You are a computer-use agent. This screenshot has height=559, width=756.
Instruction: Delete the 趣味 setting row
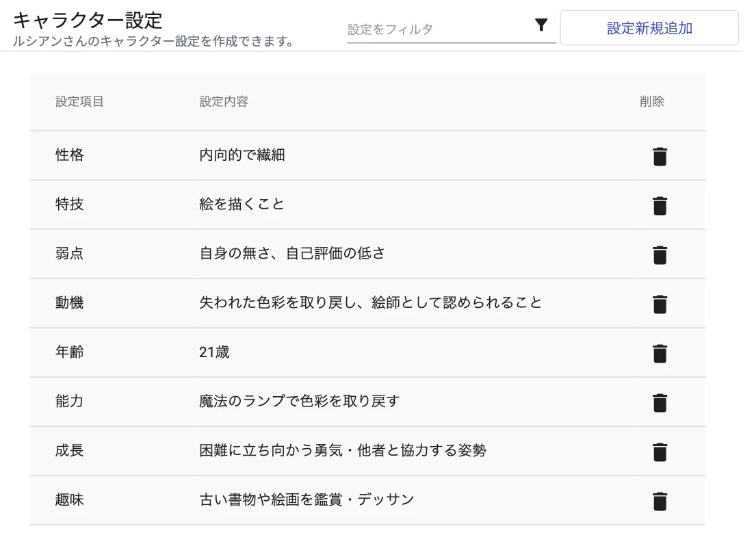tap(660, 501)
